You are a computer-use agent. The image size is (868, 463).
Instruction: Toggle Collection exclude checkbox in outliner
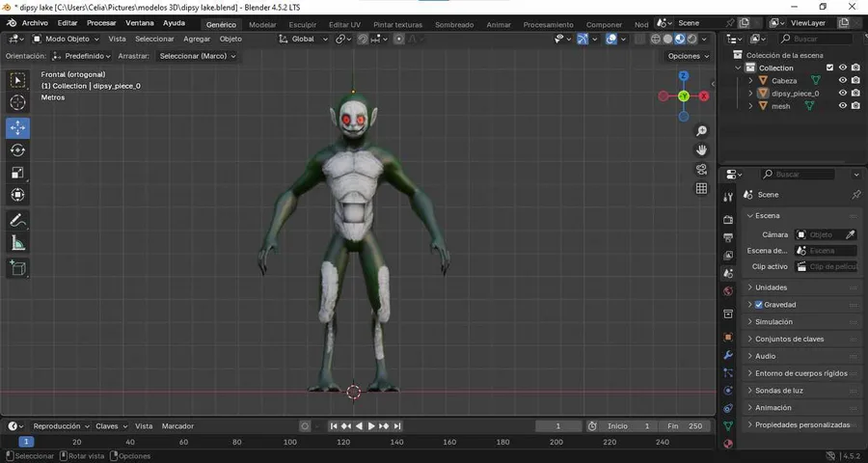pos(829,68)
